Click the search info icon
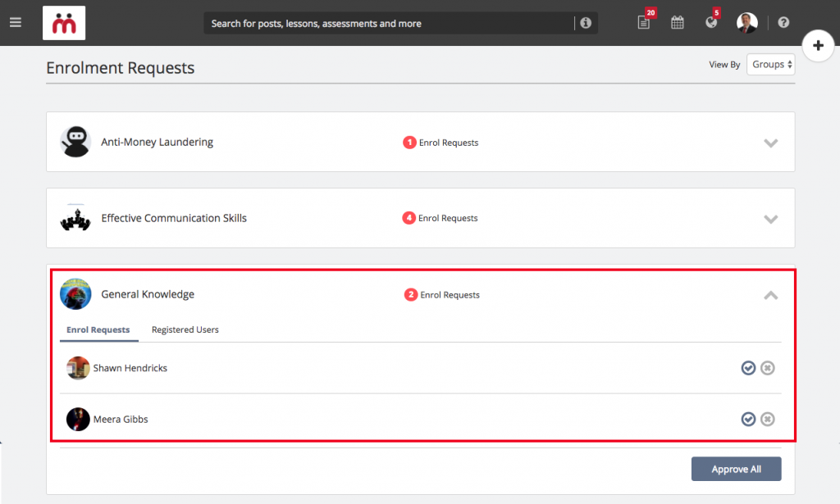This screenshot has height=504, width=840. 586,23
